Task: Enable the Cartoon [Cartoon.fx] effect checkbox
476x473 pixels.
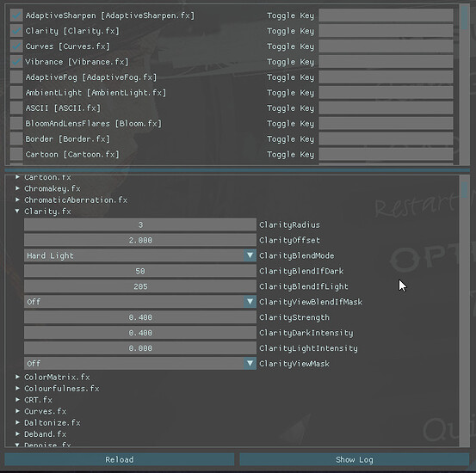Action: click(x=16, y=155)
